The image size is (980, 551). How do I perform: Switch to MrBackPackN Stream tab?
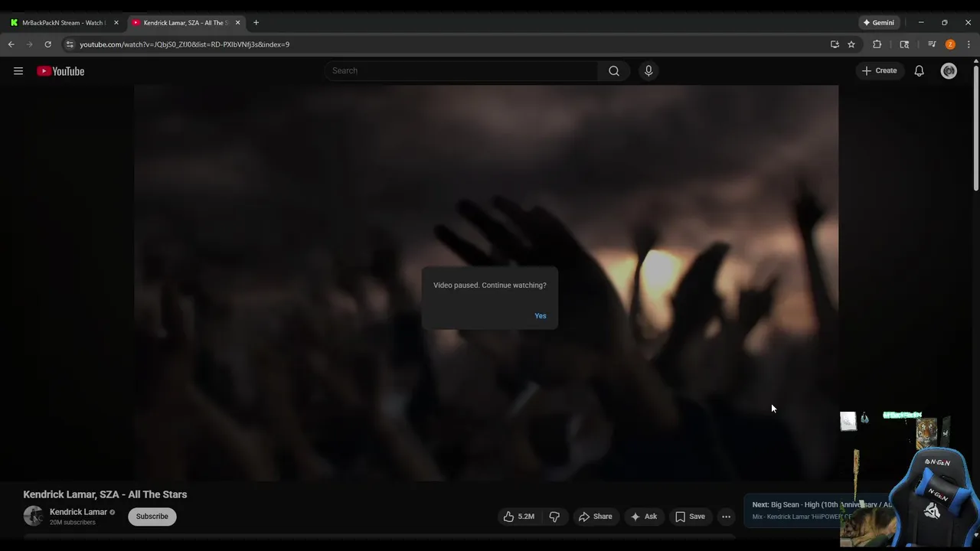[x=63, y=23]
